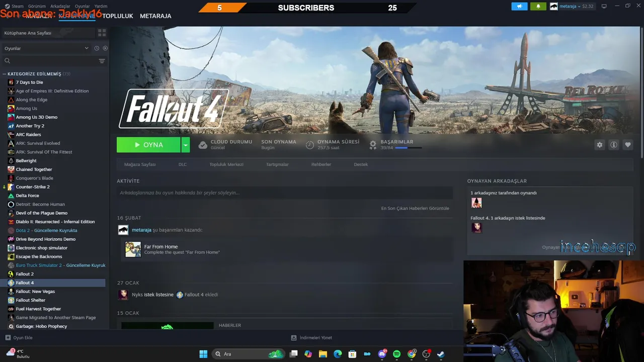Open Fallout 4 info panel icon
This screenshot has width=644, height=362.
click(x=613, y=145)
